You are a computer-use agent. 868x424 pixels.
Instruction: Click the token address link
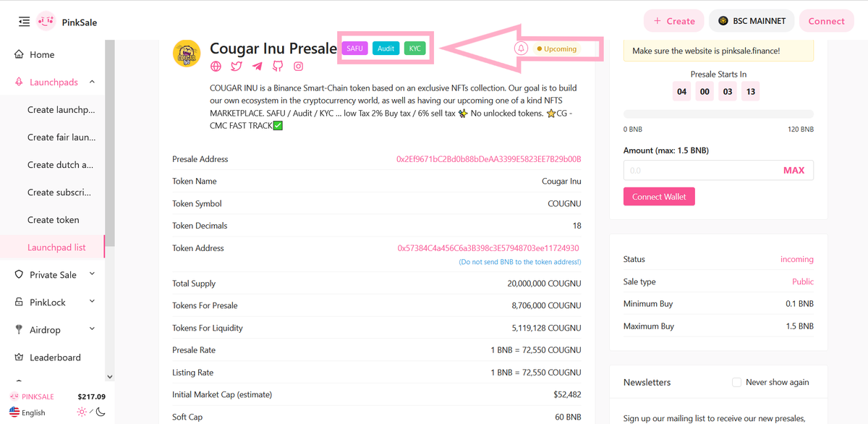click(488, 248)
